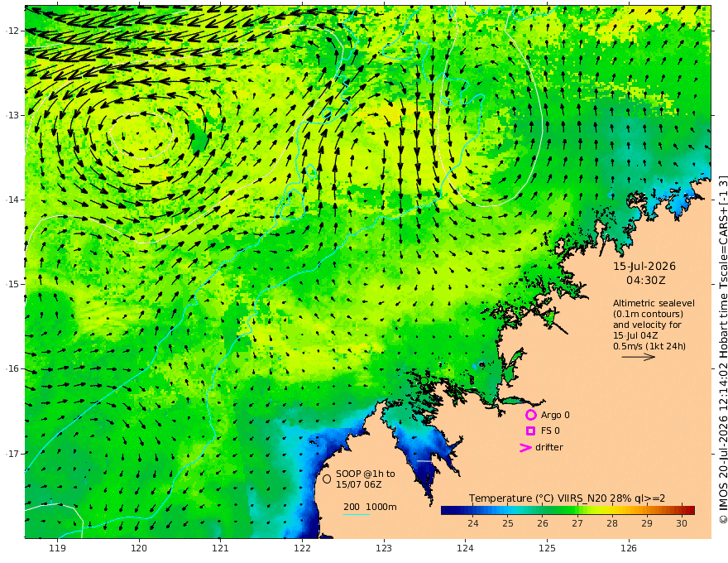The image size is (728, 563).
Task: Click the cyan bathymetry legend line
Action: point(357,514)
